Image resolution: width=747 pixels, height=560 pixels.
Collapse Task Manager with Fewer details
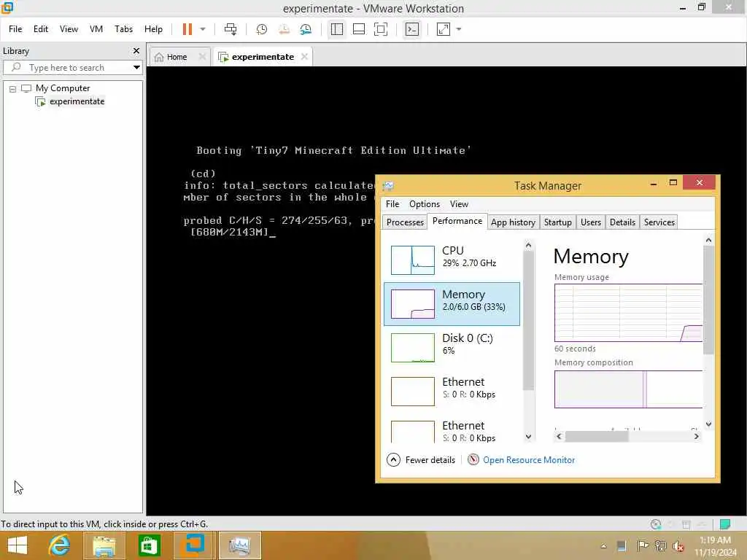[x=421, y=460]
